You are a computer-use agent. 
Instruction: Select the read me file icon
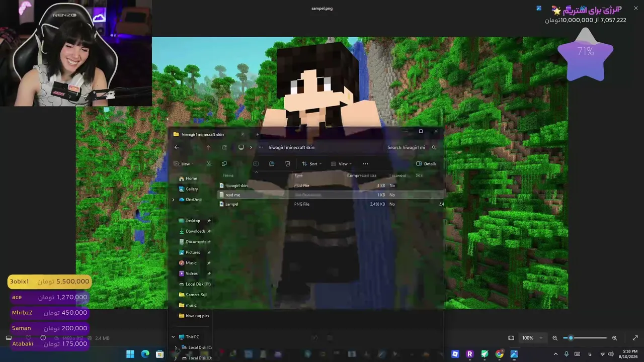pos(222,195)
